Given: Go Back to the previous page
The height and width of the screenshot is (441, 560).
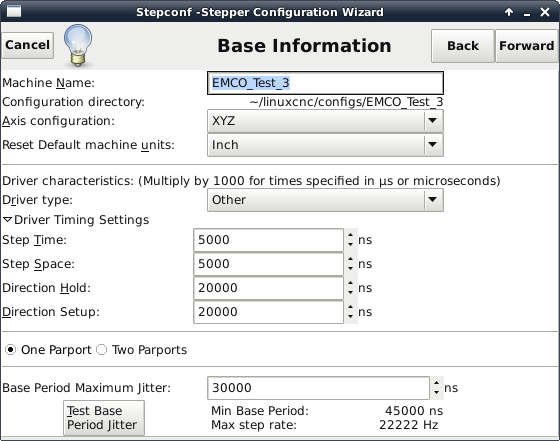Looking at the screenshot, I should point(463,46).
